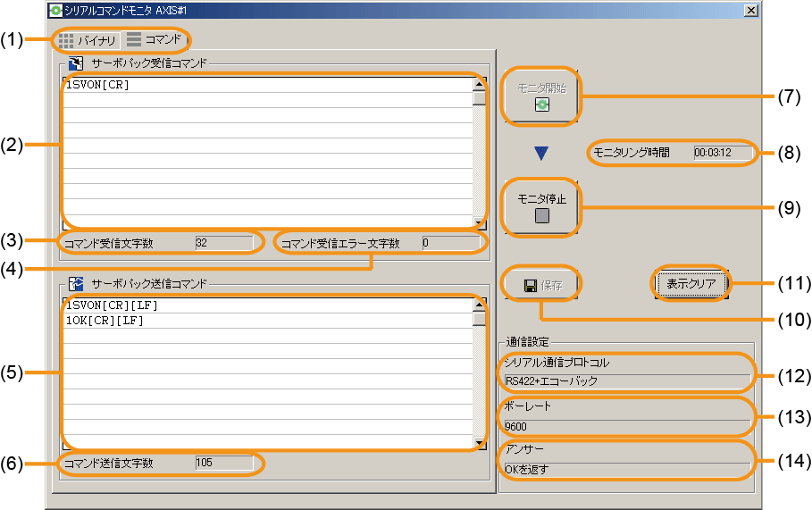This screenshot has height=510, width=812.
Task: Click the コマンド受信文字数 value field
Action: pyautogui.click(x=224, y=242)
